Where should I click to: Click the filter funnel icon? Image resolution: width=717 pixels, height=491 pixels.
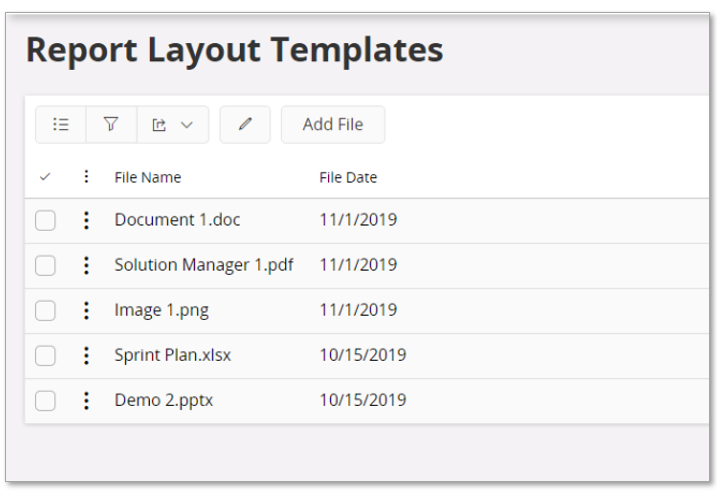click(111, 124)
